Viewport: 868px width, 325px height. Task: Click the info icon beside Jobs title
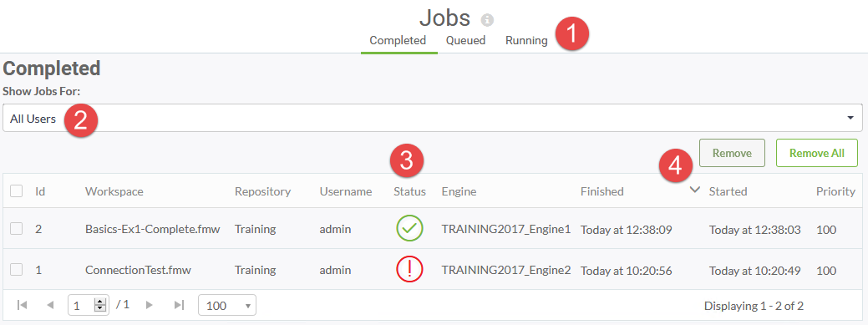487,21
